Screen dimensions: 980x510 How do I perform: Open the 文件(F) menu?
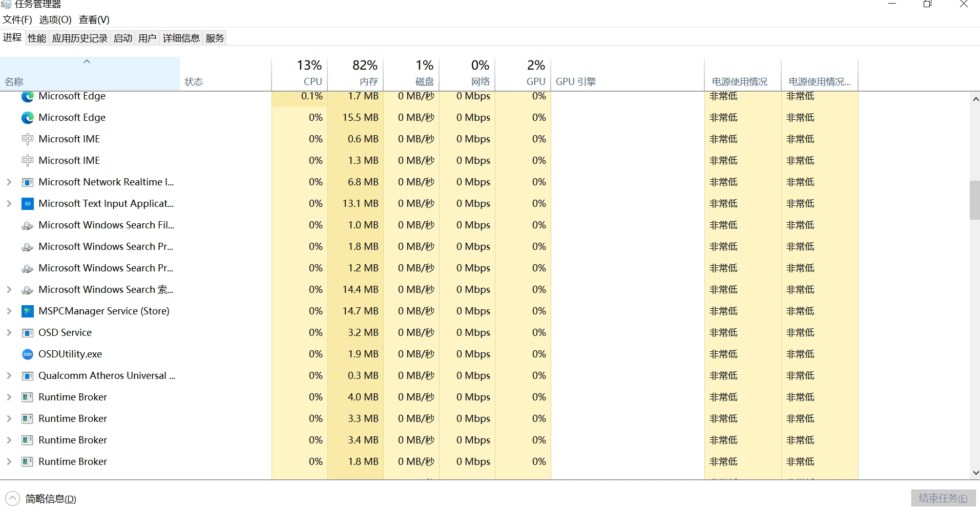tap(17, 20)
